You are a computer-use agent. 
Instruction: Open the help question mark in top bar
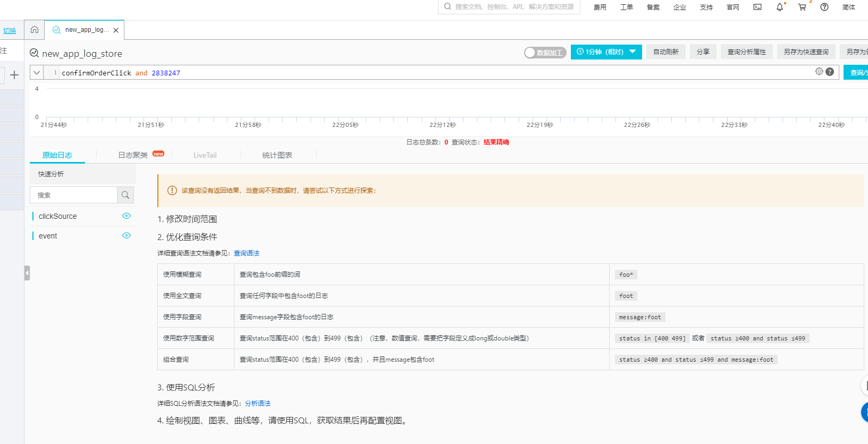tap(824, 7)
